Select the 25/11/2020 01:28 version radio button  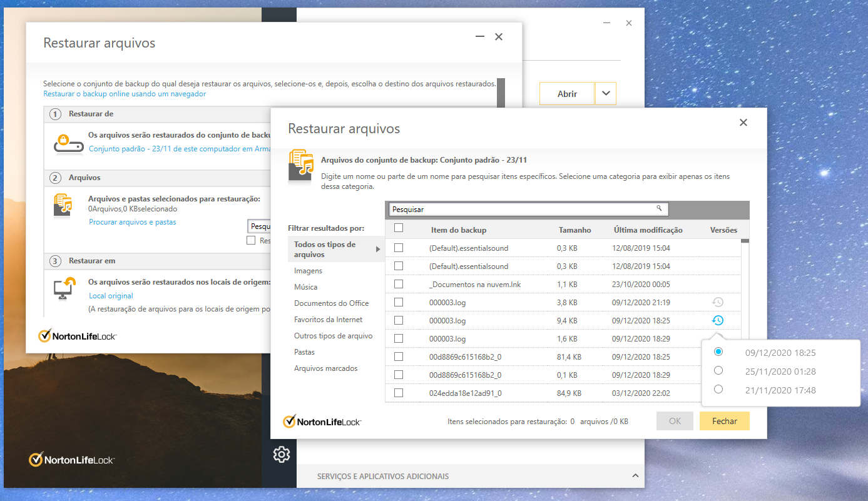coord(718,370)
